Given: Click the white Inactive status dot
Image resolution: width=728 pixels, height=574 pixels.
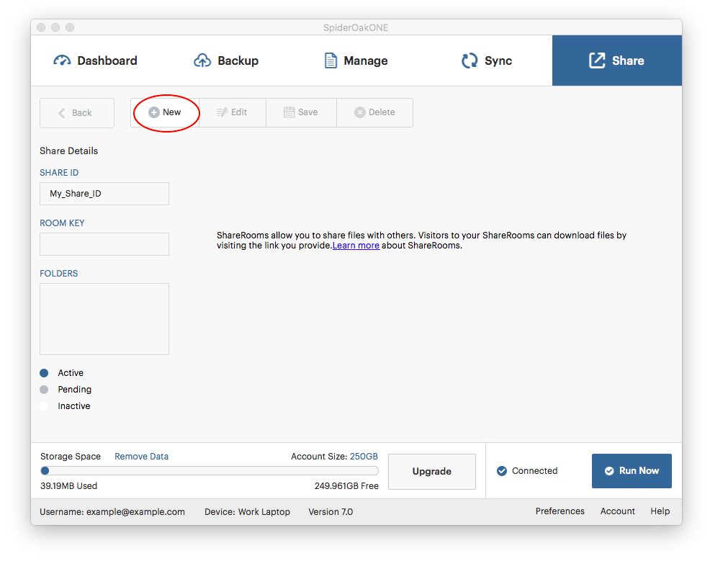Looking at the screenshot, I should point(44,406).
